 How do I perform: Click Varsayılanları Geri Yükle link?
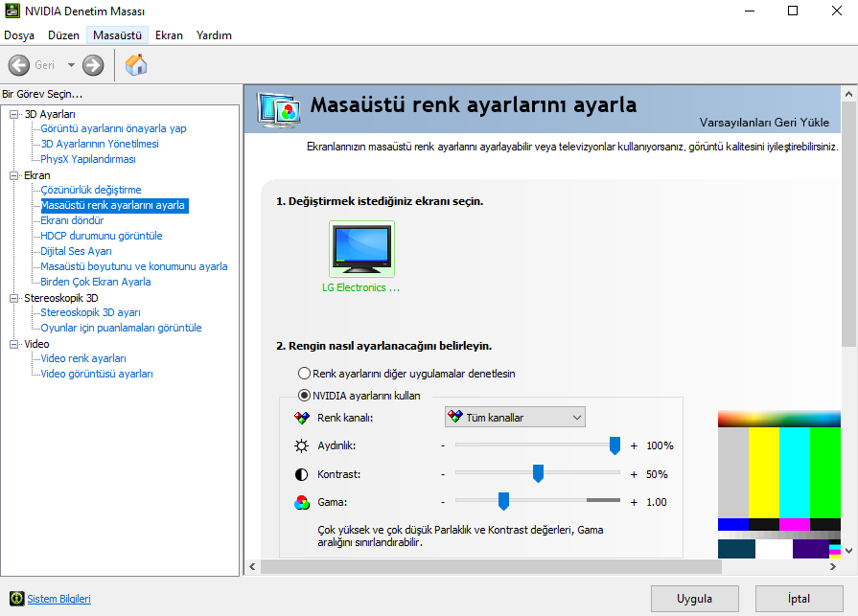(x=764, y=123)
